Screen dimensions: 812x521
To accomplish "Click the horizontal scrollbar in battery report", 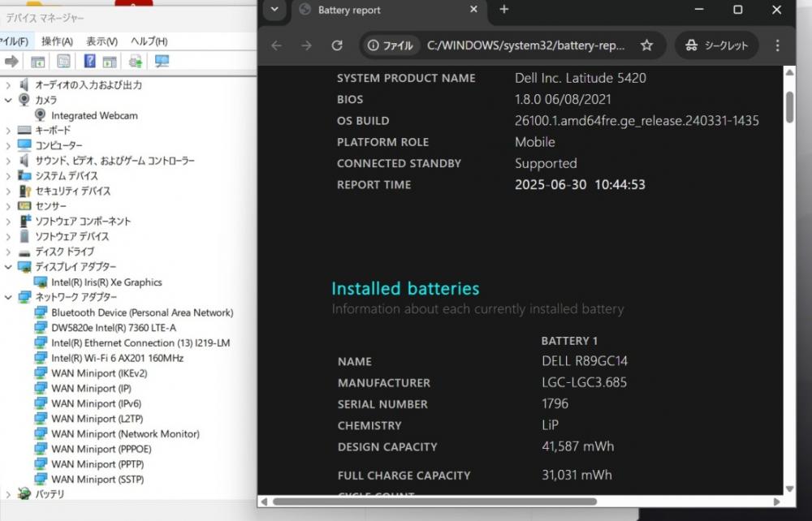I will (434, 502).
